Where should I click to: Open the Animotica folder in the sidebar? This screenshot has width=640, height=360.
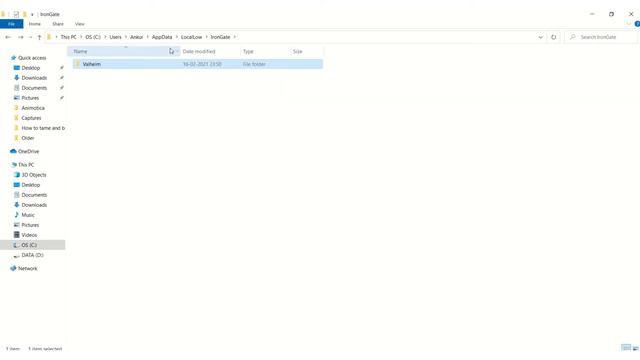tap(33, 108)
